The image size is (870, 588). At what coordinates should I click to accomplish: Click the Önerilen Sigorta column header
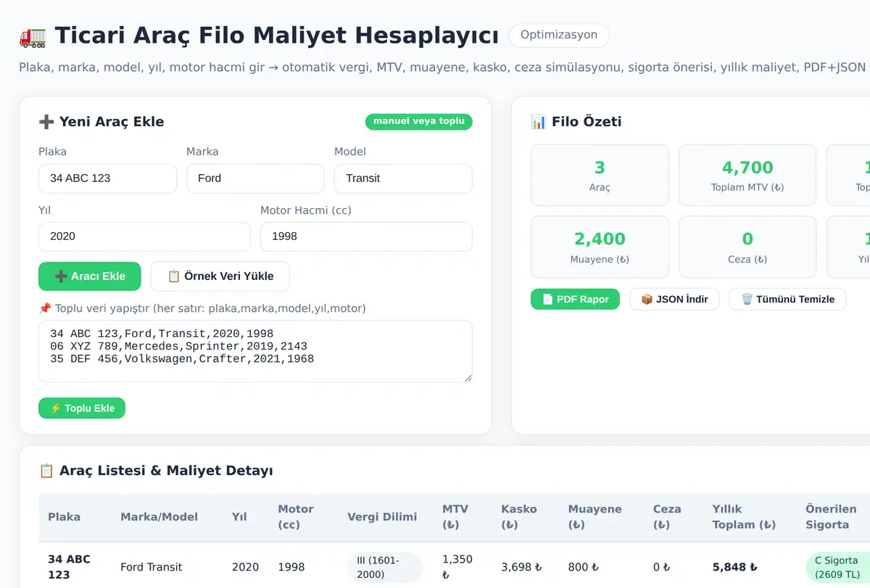pos(831,517)
